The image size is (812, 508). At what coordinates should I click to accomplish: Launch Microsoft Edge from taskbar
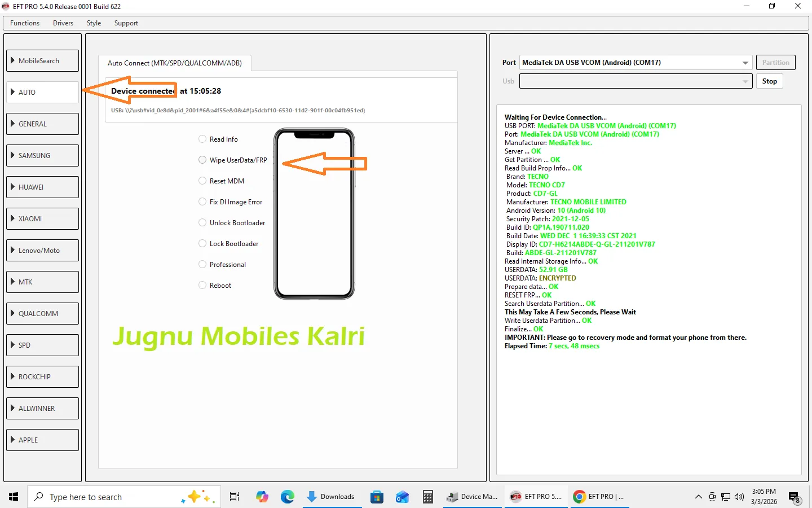tap(288, 497)
